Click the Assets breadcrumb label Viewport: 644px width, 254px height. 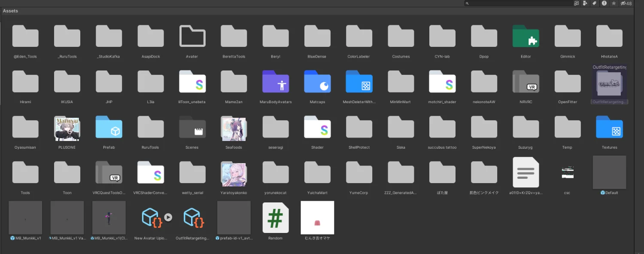click(x=10, y=11)
